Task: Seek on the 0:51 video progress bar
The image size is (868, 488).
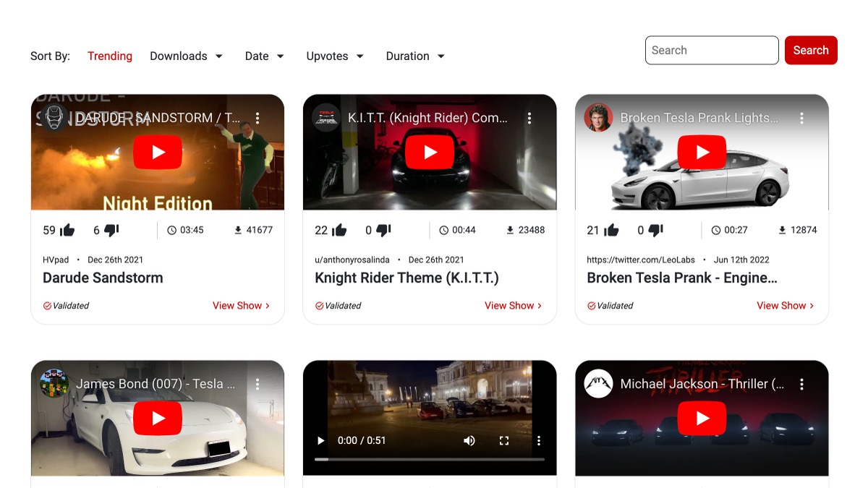Action: 430,459
